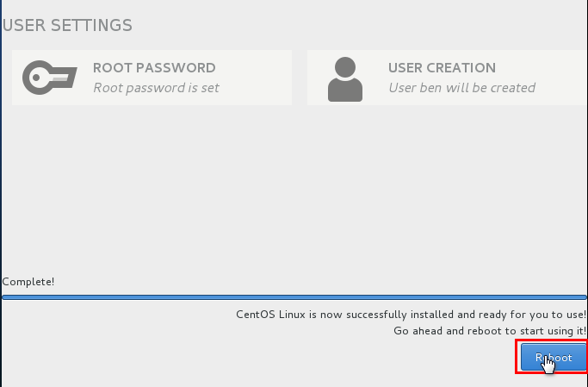Click the left end of progress bar
The height and width of the screenshot is (387, 588).
click(7, 296)
